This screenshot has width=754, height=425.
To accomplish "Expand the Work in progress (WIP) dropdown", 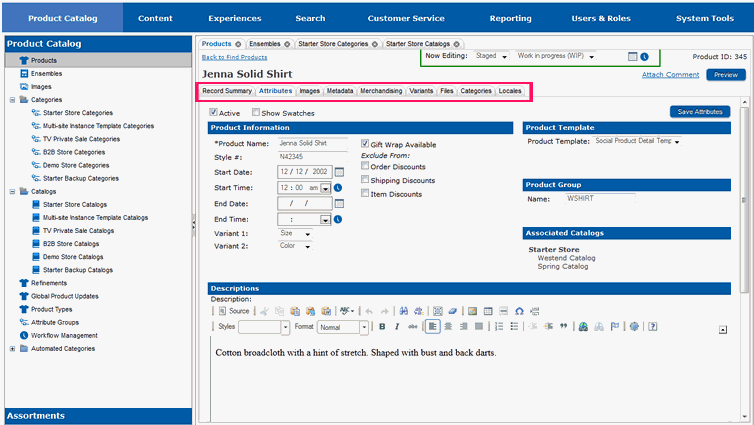I will pos(592,57).
